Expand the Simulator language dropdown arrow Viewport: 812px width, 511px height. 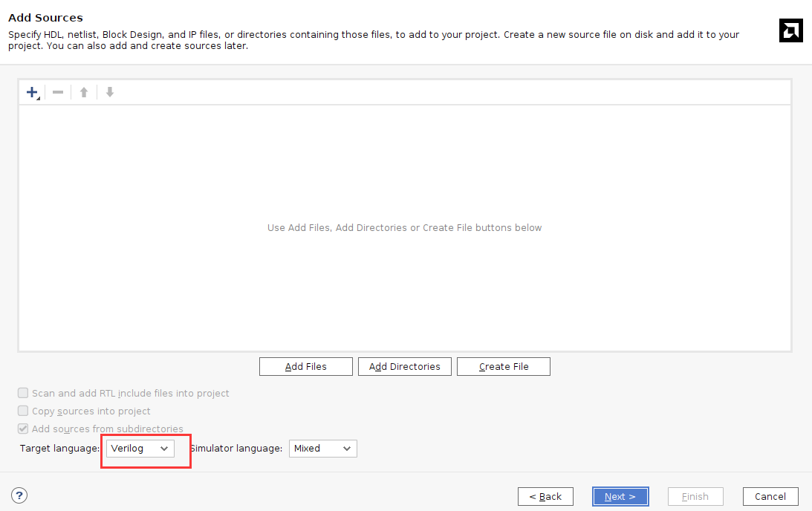click(x=346, y=449)
